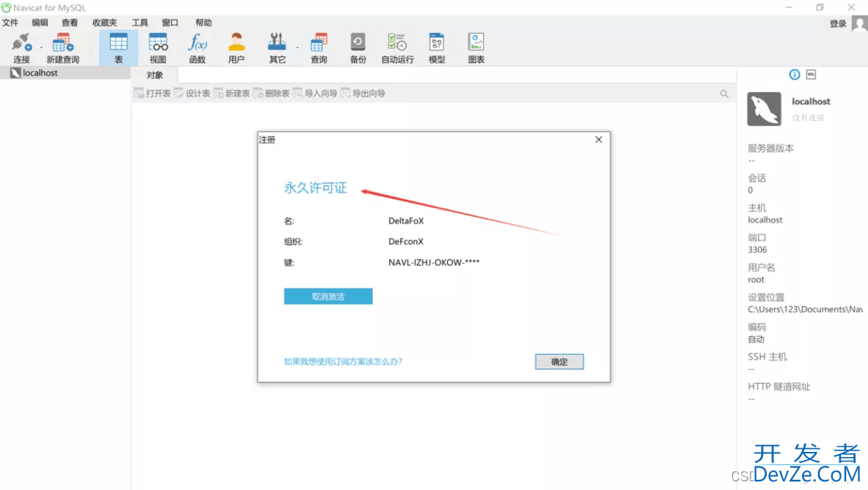The image size is (868, 490).
Task: Select the 表 table toolbar icon
Action: pyautogui.click(x=119, y=48)
